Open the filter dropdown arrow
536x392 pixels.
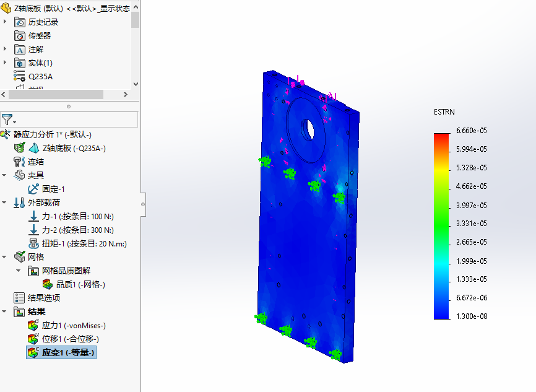point(15,122)
